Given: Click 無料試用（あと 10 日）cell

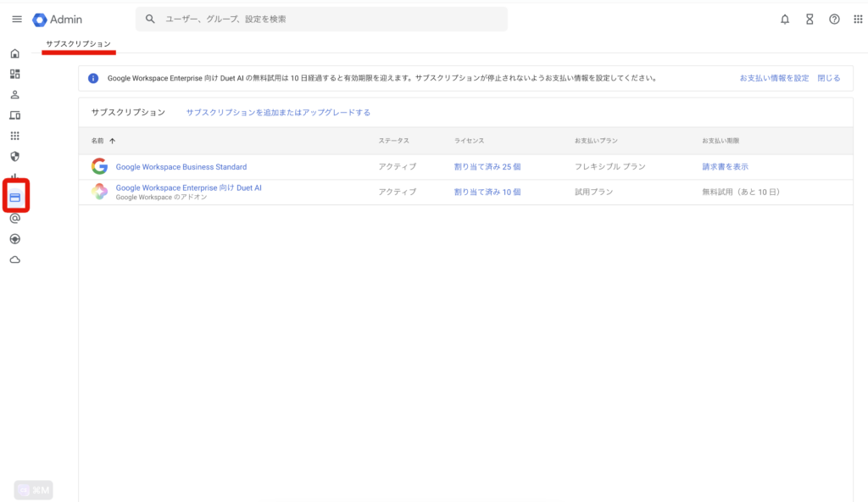Looking at the screenshot, I should click(741, 192).
